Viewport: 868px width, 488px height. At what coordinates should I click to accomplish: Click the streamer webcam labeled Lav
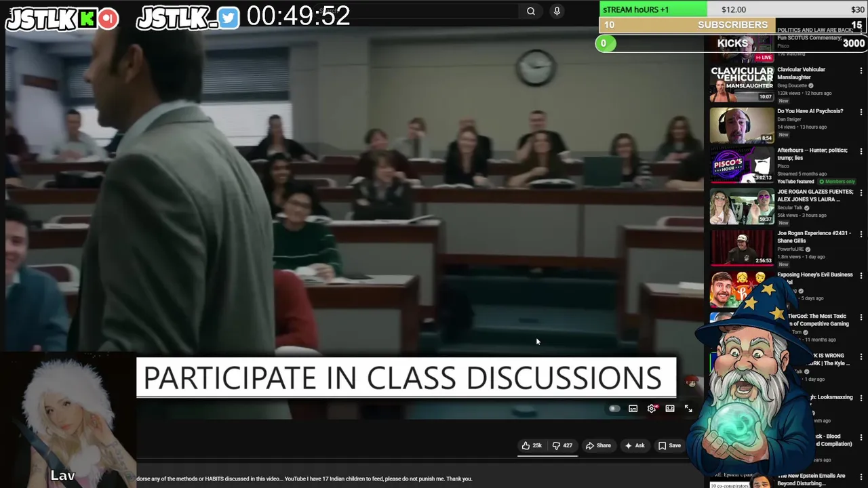68,420
